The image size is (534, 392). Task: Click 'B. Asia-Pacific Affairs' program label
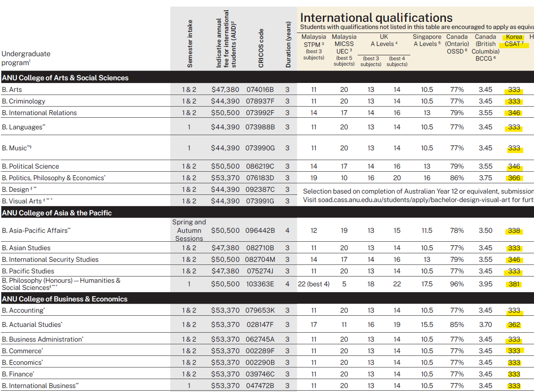pyautogui.click(x=36, y=231)
